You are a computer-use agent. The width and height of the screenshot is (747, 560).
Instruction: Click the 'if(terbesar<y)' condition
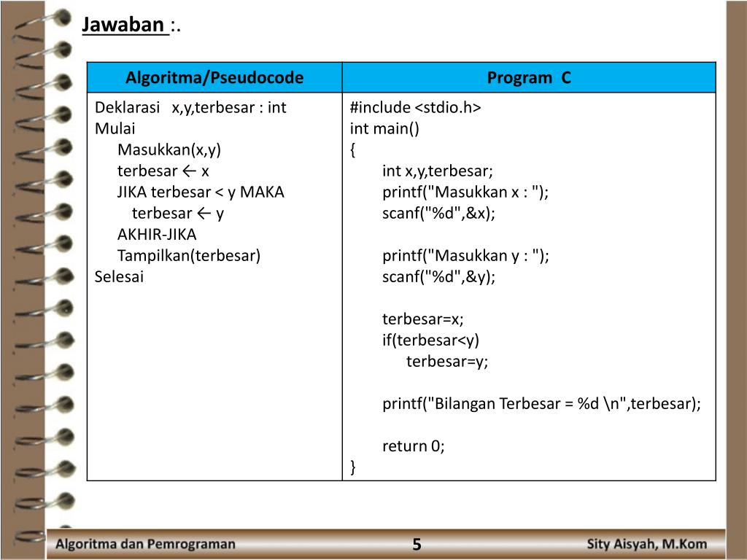click(430, 340)
